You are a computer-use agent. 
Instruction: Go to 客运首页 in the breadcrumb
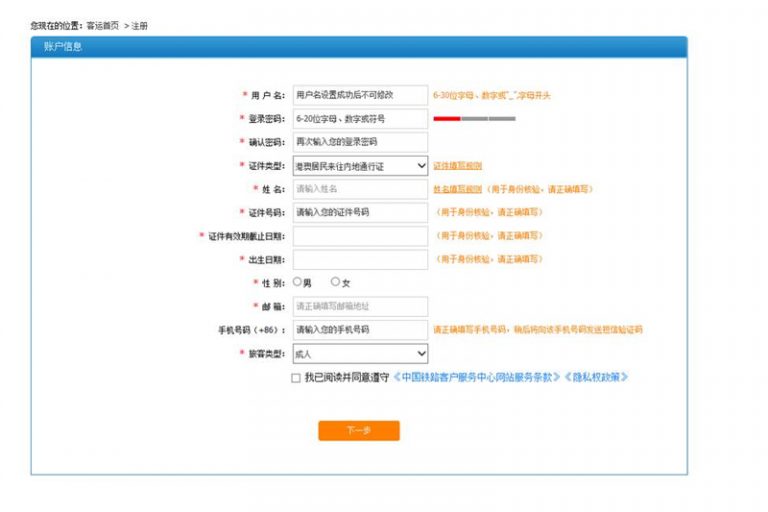pyautogui.click(x=101, y=25)
